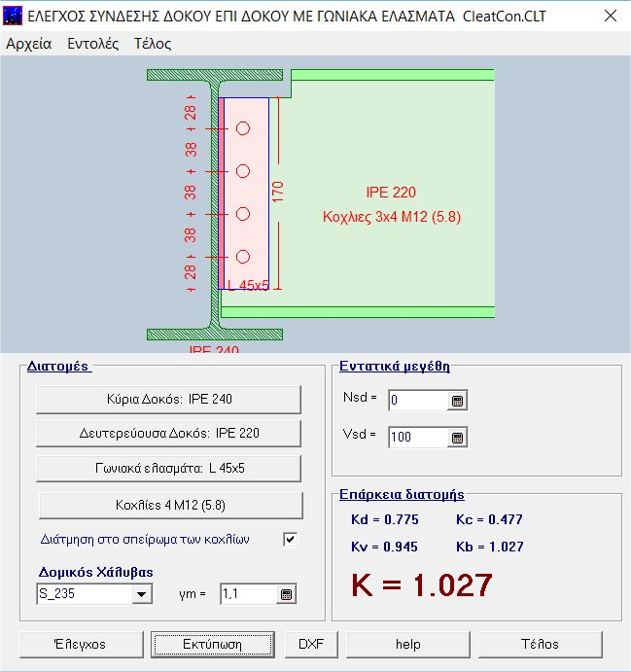Click the Κοχλίες 4 M12 (5.8) button
The height and width of the screenshot is (672, 631).
coord(169,505)
